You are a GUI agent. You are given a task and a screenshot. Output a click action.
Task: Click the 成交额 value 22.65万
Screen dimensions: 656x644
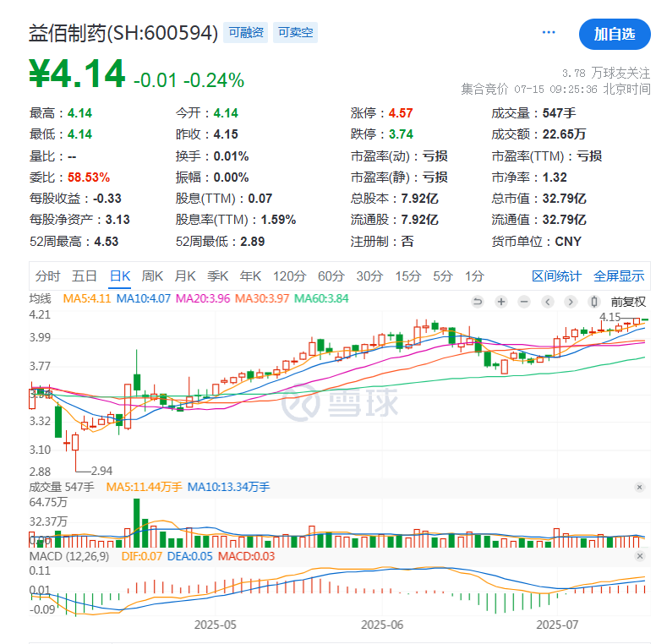564,134
